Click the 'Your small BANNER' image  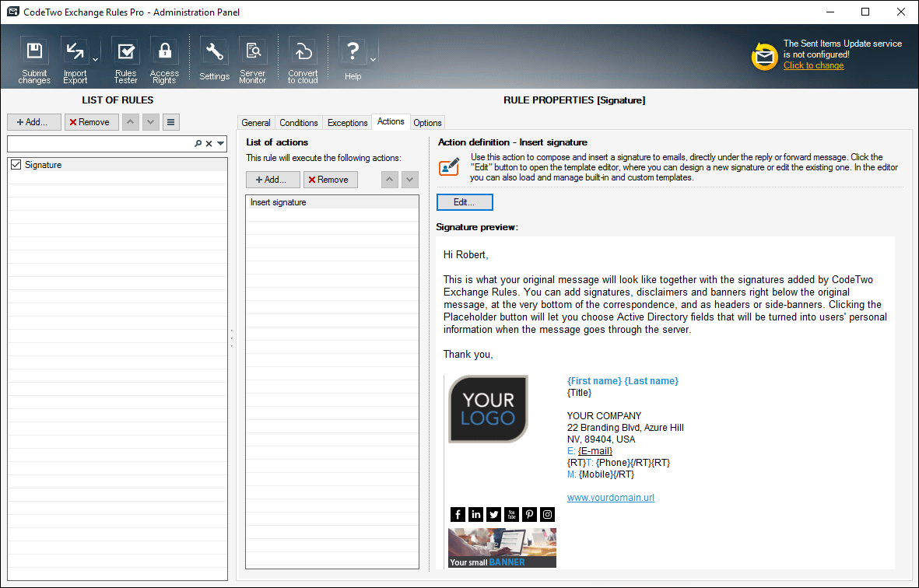coord(502,548)
